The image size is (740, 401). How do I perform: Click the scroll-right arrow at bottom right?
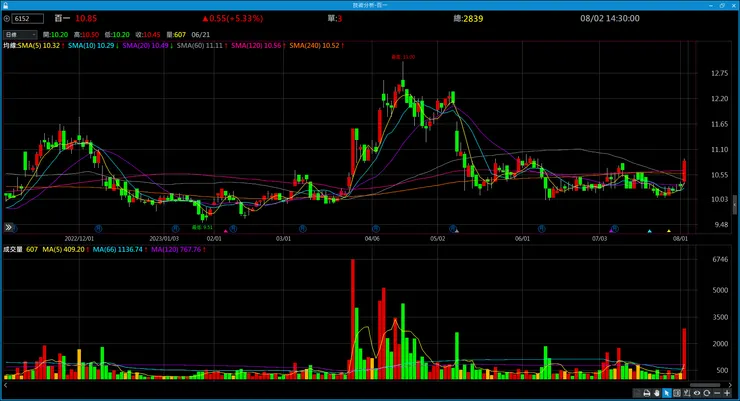point(730,385)
